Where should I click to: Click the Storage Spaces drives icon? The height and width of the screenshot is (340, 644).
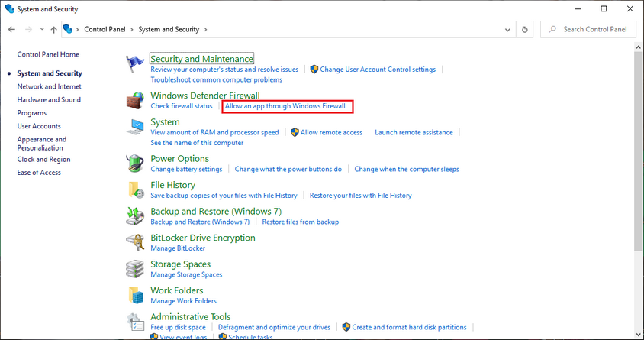point(136,269)
